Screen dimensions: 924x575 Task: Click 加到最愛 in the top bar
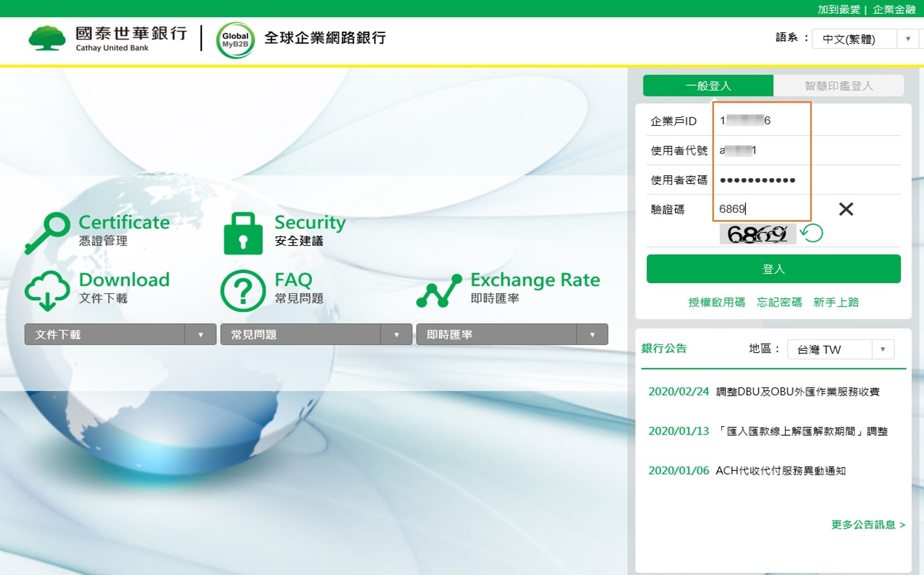click(x=839, y=9)
